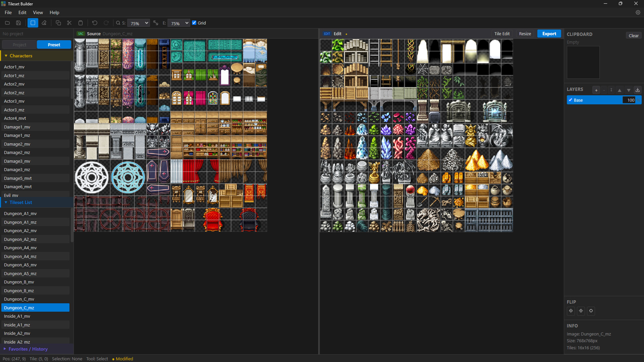Select Dungeon_A4_mv tileset
Screen dimensions: 644x362
click(x=35, y=248)
